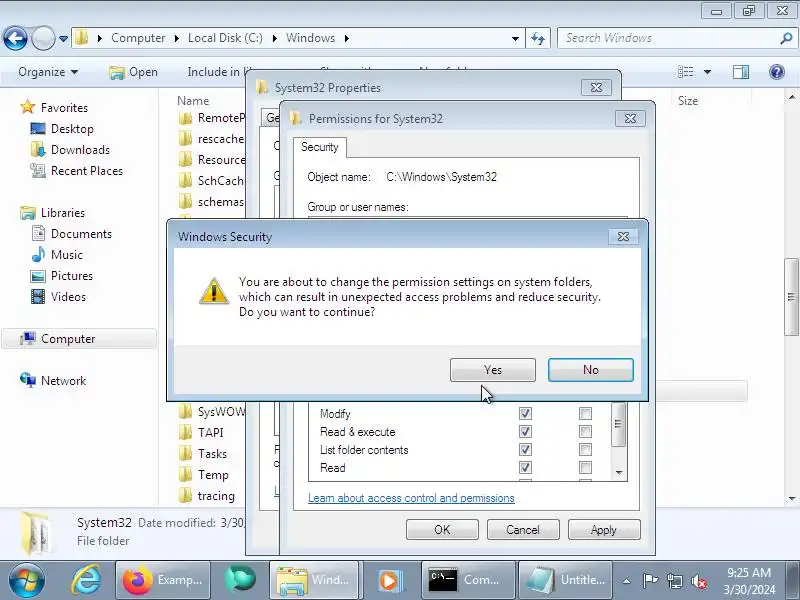This screenshot has height=600, width=800.
Task: Click the permissions list scrollbar thumb
Action: 618,424
